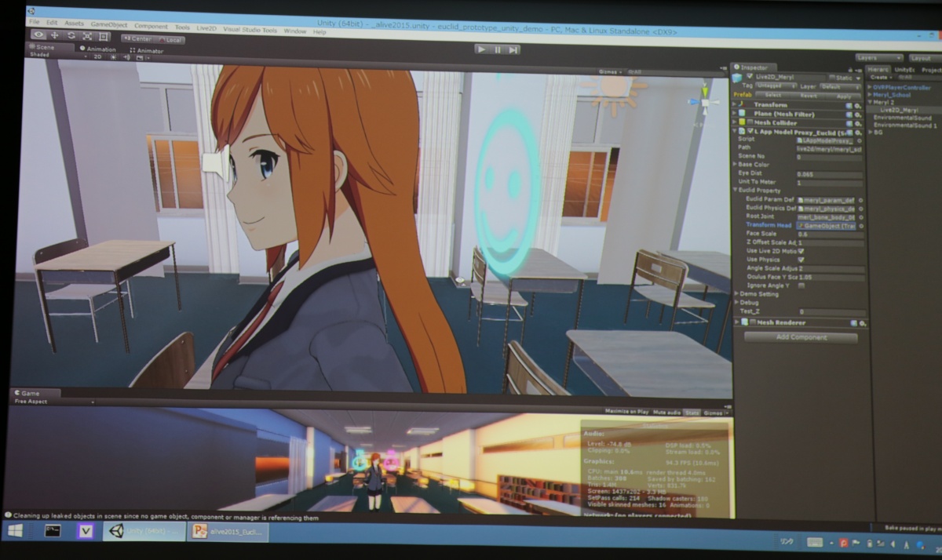Click the Live2D_Meryl cube object icon
942x560 pixels.
point(737,77)
